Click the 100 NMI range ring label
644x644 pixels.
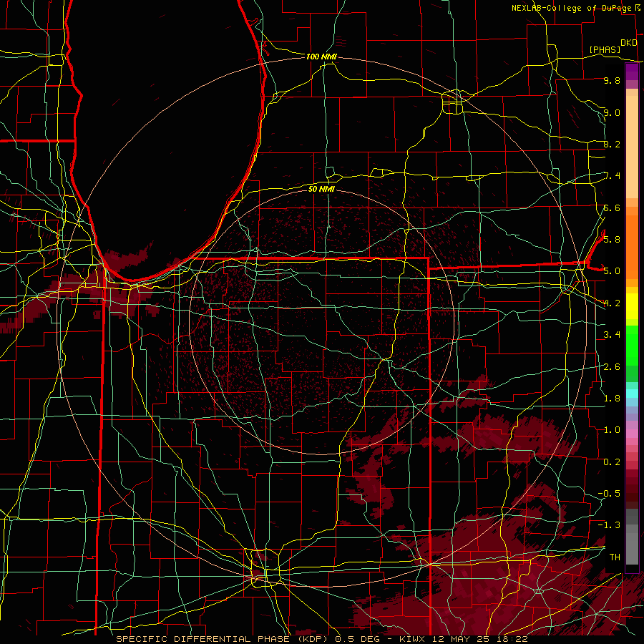[321, 57]
